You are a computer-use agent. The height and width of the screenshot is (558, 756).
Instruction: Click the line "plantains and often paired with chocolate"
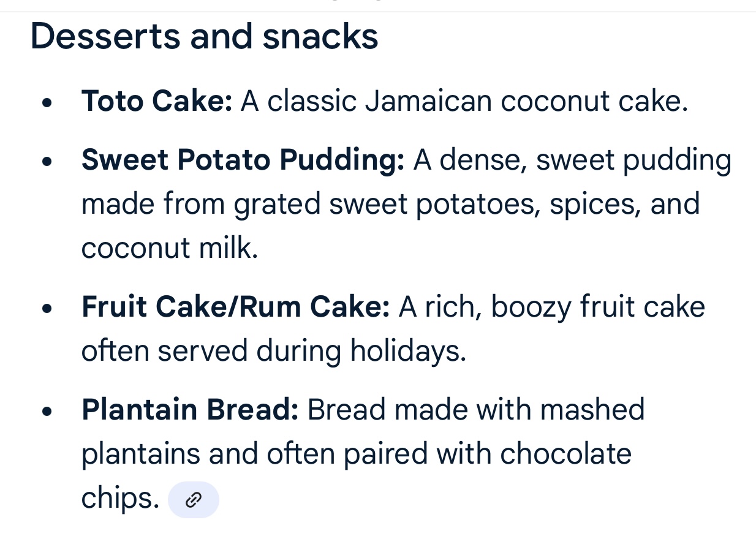(x=356, y=454)
